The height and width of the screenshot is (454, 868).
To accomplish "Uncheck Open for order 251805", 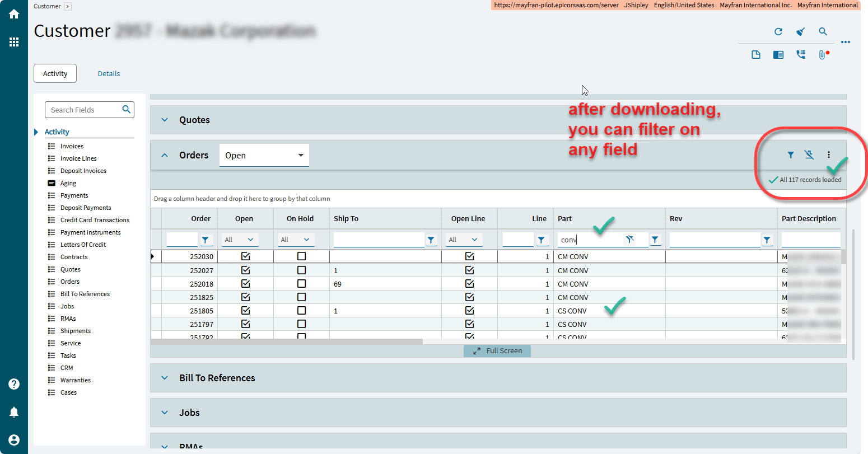I will tap(245, 311).
